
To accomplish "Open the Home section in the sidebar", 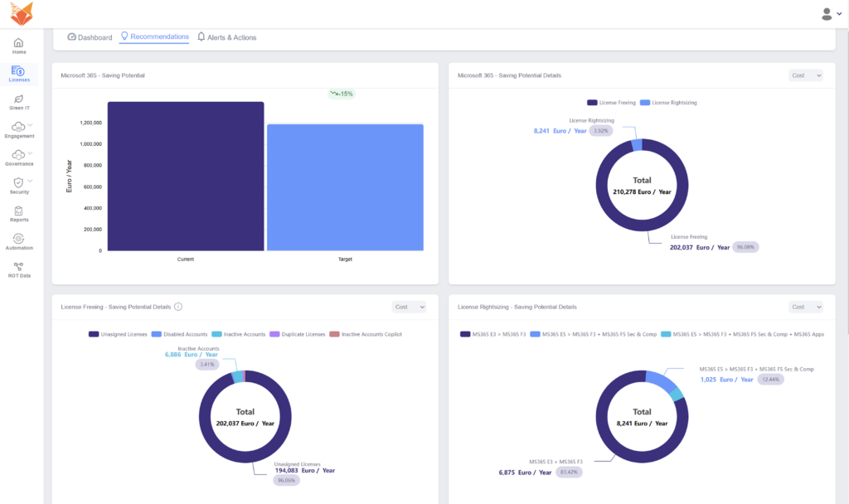I will (18, 41).
